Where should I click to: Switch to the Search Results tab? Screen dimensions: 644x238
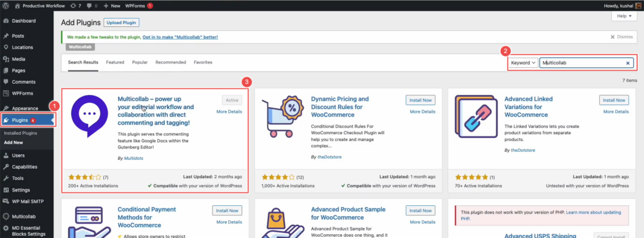[x=83, y=62]
